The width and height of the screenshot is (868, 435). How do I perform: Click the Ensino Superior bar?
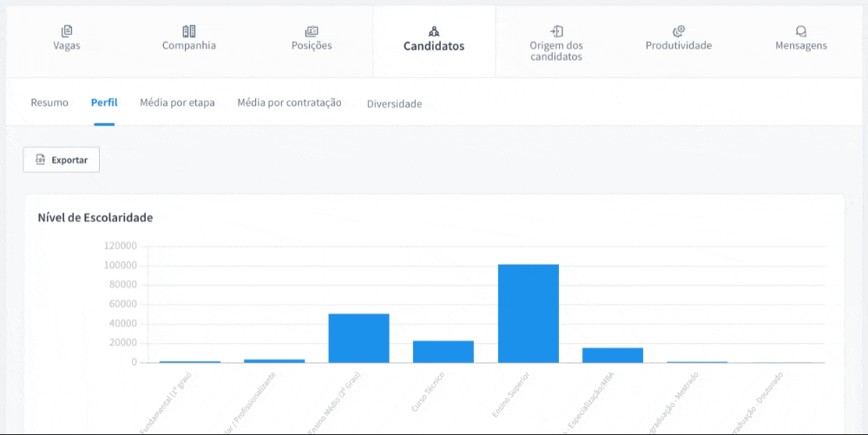[x=528, y=313]
